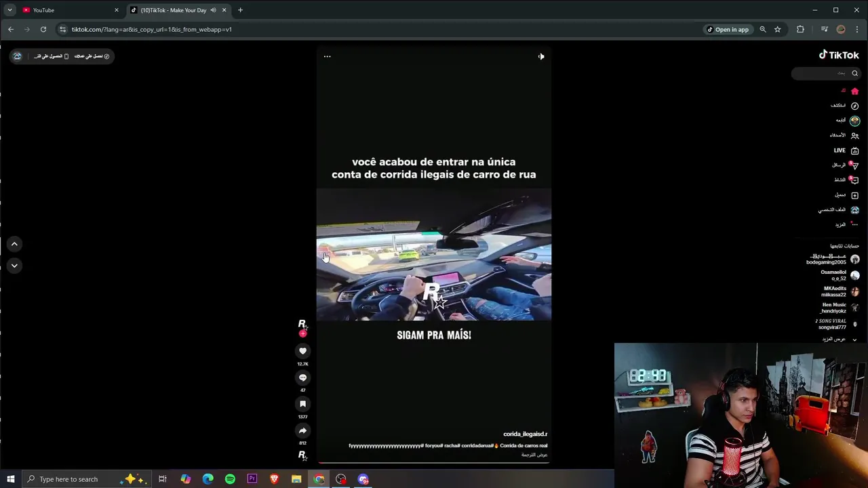View site information icon
The image size is (868, 488).
63,29
